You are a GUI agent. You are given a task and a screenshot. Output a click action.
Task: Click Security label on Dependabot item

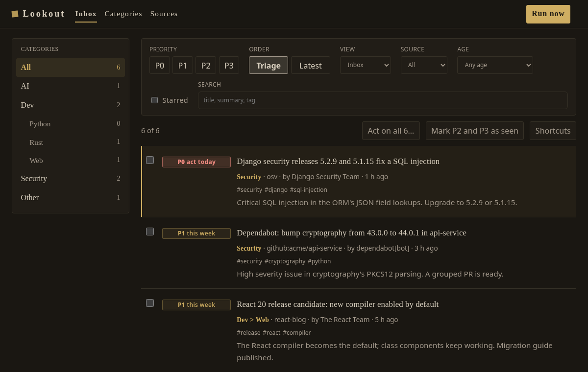tap(249, 248)
